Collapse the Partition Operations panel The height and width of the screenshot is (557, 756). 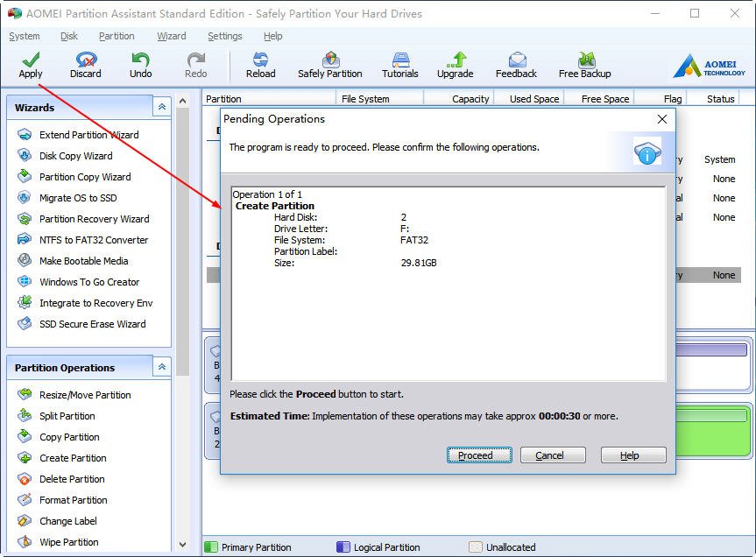[162, 367]
